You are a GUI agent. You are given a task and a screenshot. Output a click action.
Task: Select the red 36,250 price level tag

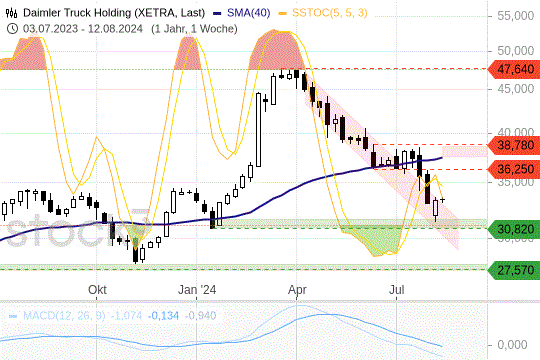pyautogui.click(x=513, y=169)
